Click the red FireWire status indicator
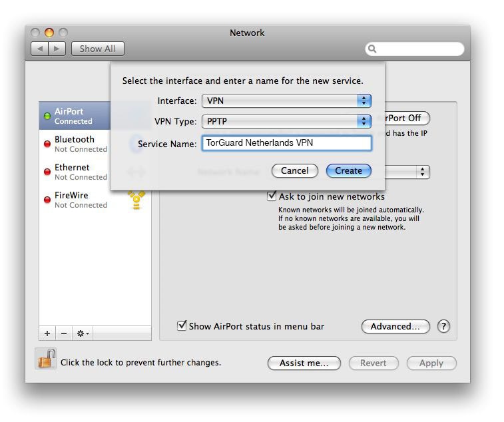The width and height of the screenshot is (504, 422). pyautogui.click(x=47, y=200)
